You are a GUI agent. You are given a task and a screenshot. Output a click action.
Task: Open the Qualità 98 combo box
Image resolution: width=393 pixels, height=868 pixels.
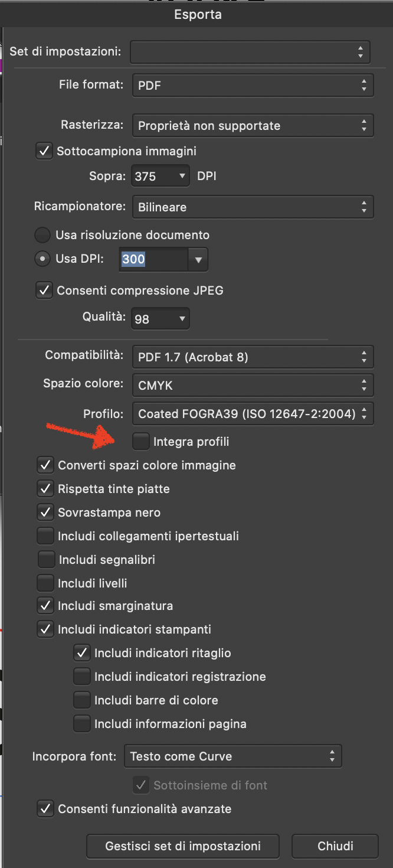click(x=161, y=319)
